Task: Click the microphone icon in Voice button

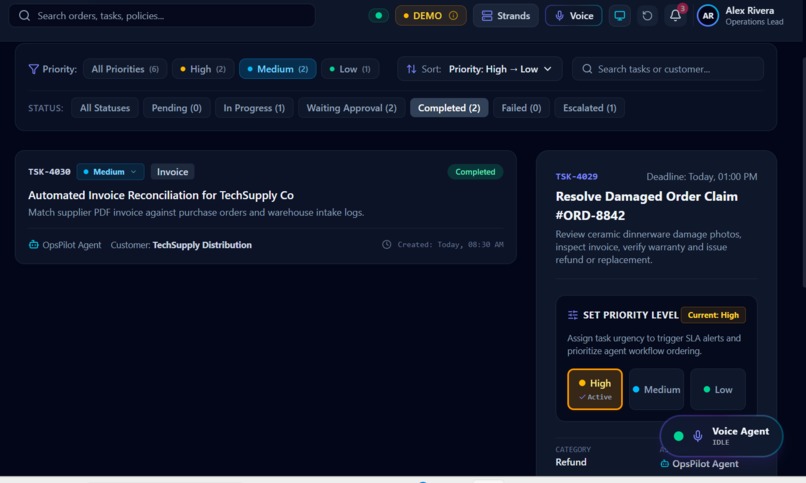Action: coord(559,16)
